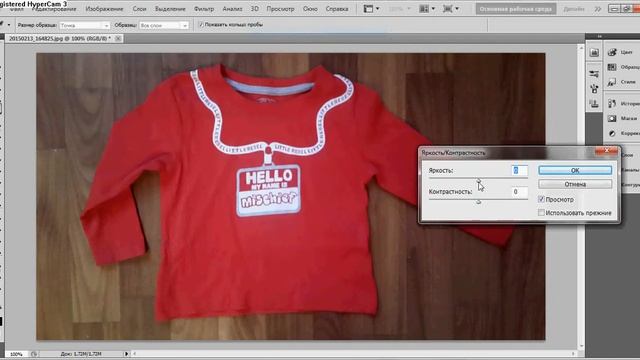Show more workspaces with the double chevron
This screenshot has width=640, height=360.
click(x=598, y=9)
